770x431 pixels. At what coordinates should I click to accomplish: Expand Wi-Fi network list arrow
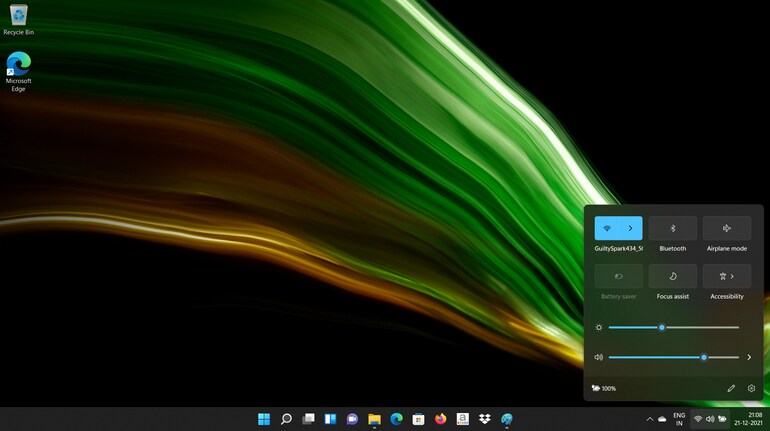click(x=631, y=228)
